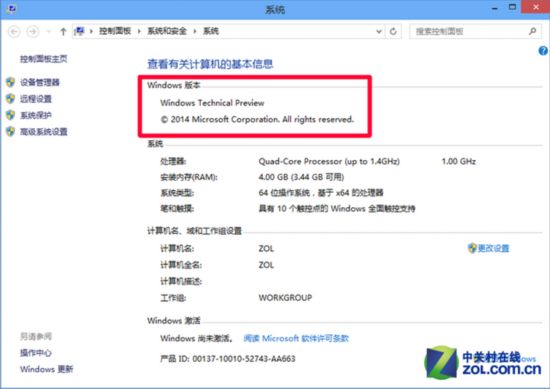Expand chevron after 系统和安全 breadcrumb

pos(195,32)
